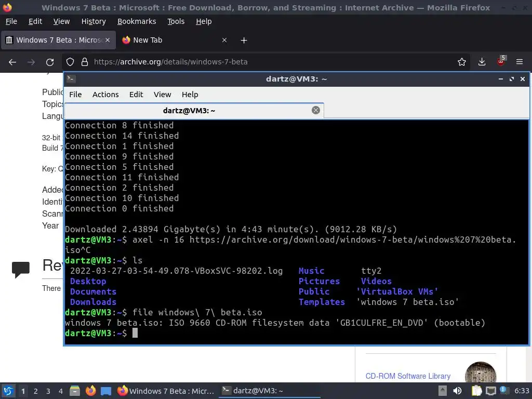
Task: Open Firefox Help menu
Action: [204, 21]
